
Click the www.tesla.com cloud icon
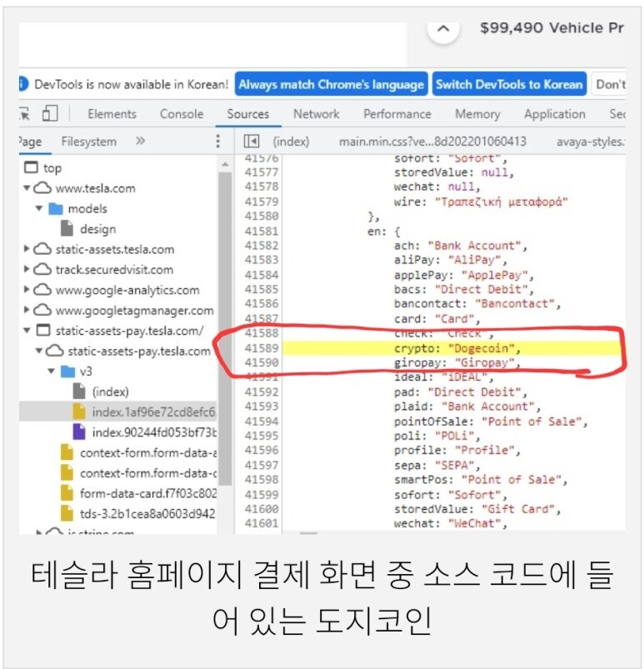42,187
